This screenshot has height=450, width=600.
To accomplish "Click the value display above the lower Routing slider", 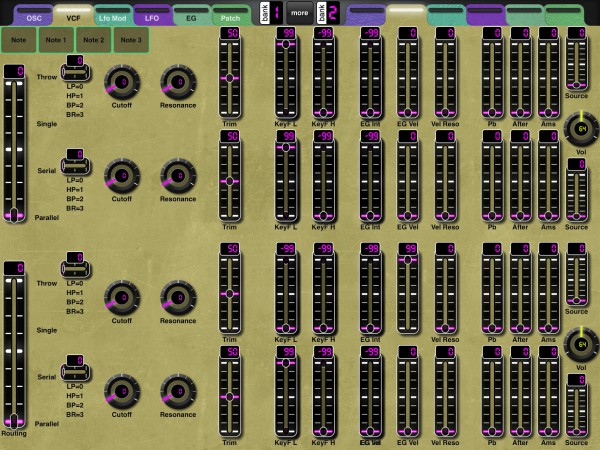I will click(14, 268).
